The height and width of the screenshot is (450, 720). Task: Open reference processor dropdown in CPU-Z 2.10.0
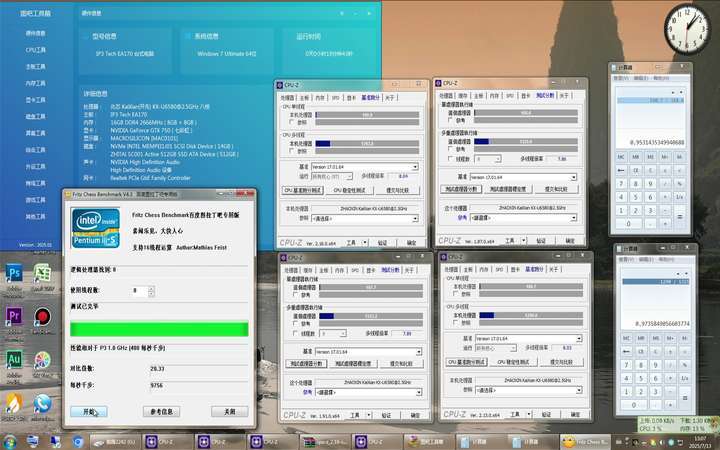(365, 219)
